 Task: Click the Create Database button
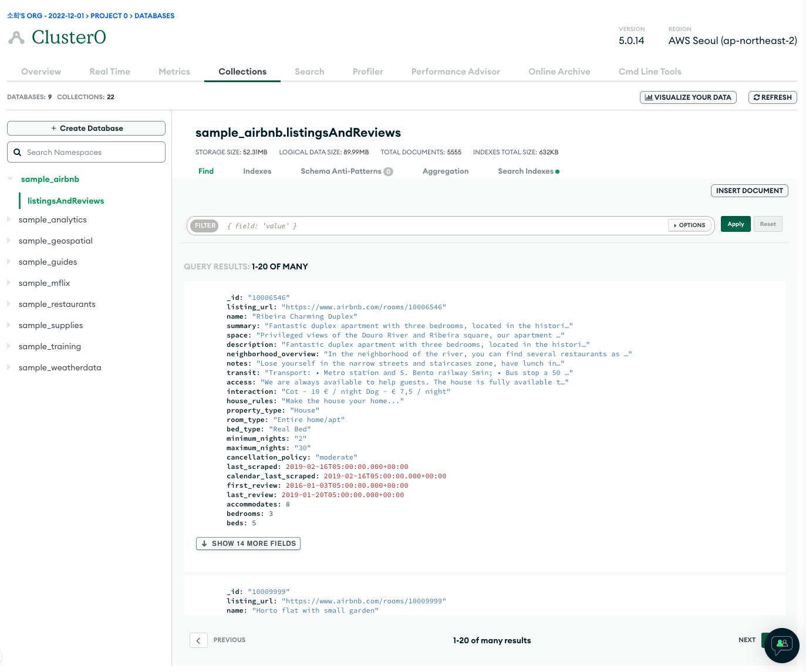click(x=86, y=129)
